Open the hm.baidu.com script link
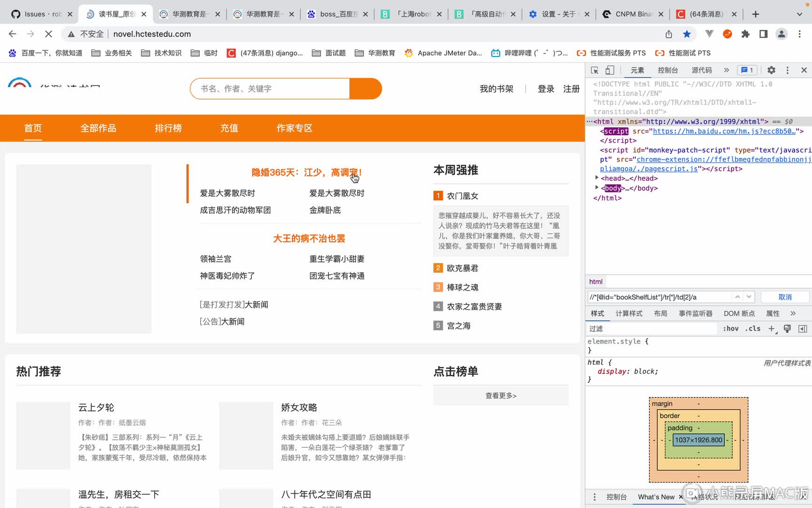Image resolution: width=812 pixels, height=508 pixels. (x=724, y=131)
